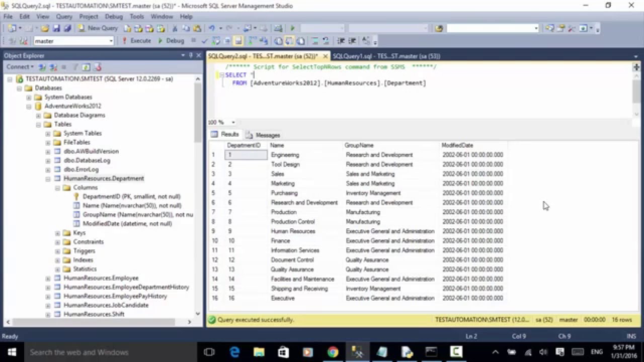Open Microsoft Edge from the taskbar

(234, 352)
